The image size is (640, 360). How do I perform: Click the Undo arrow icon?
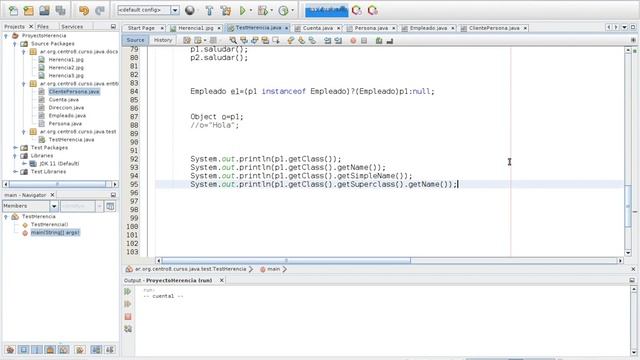tap(84, 11)
